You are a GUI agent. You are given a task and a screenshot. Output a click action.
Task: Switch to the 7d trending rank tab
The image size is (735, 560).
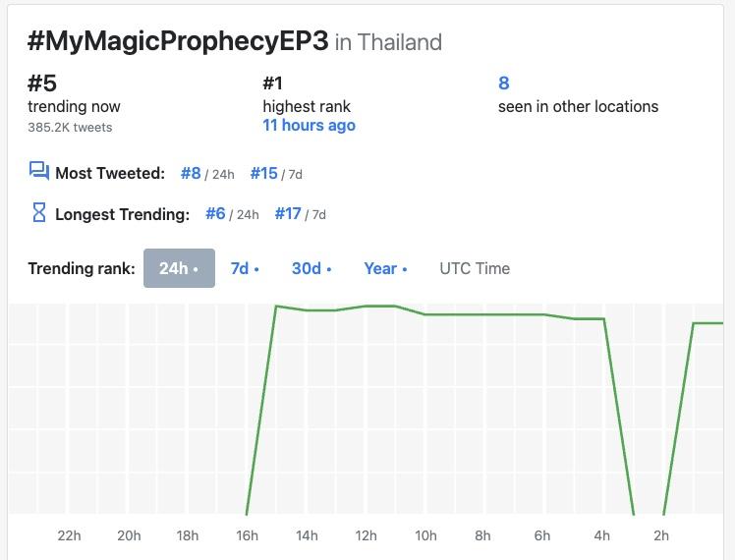[245, 268]
